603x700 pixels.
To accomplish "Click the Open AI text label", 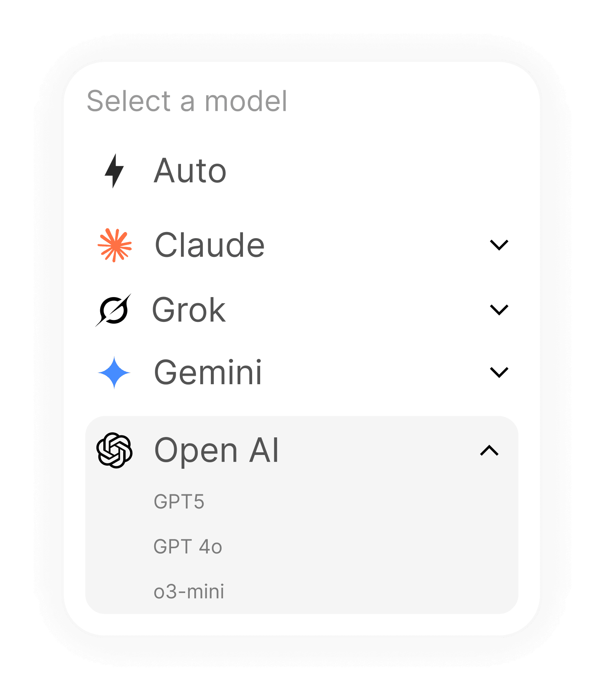I will pos(217,450).
